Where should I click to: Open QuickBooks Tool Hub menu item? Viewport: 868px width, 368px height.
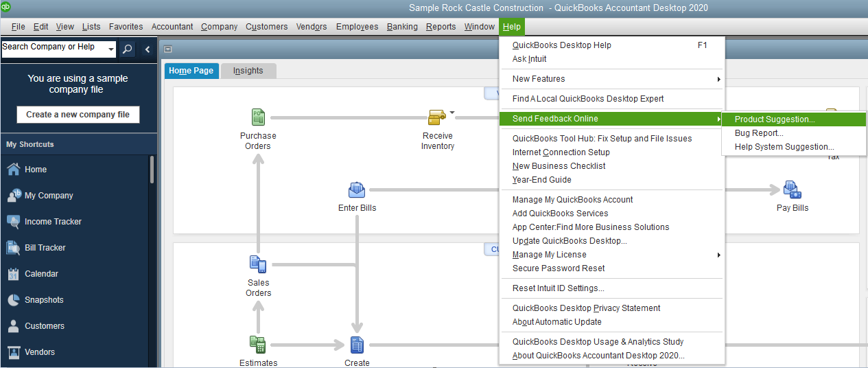612,139
